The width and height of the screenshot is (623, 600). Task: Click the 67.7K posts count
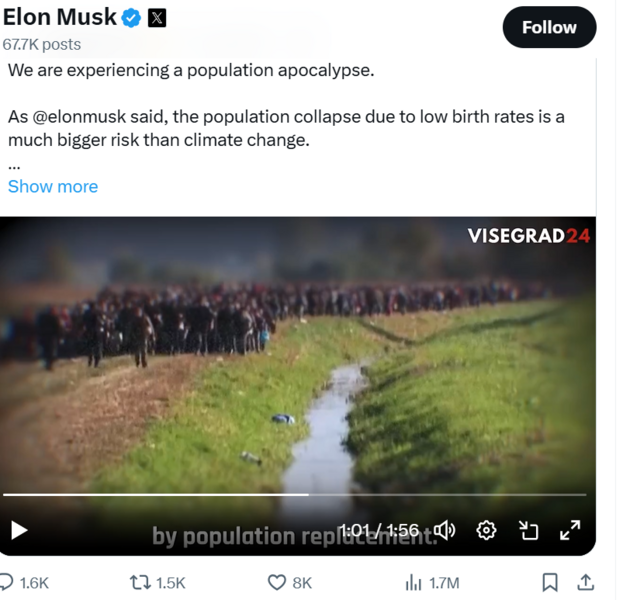42,44
